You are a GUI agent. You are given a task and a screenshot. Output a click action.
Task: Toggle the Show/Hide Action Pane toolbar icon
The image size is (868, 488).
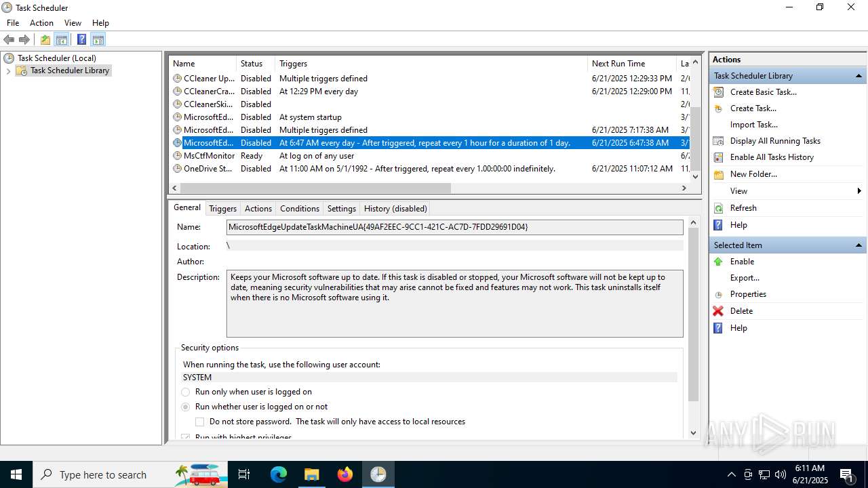[98, 39]
